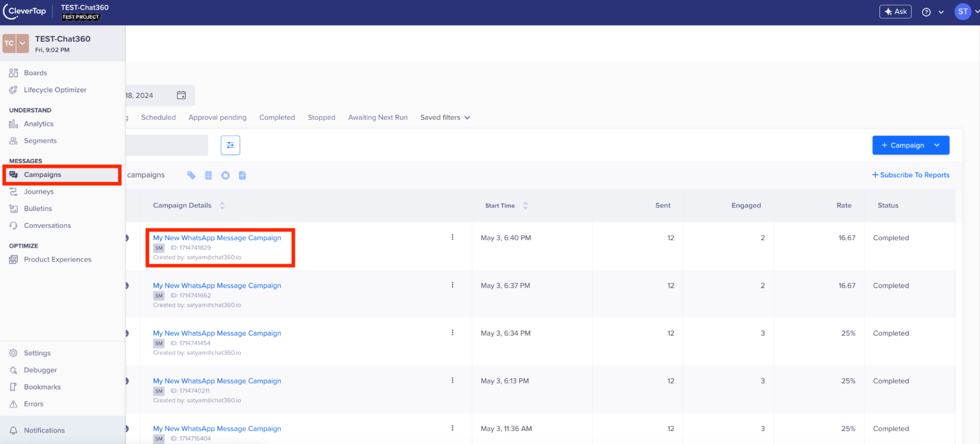Select the Scheduled filter tab
This screenshot has height=444, width=980.
pyautogui.click(x=158, y=117)
